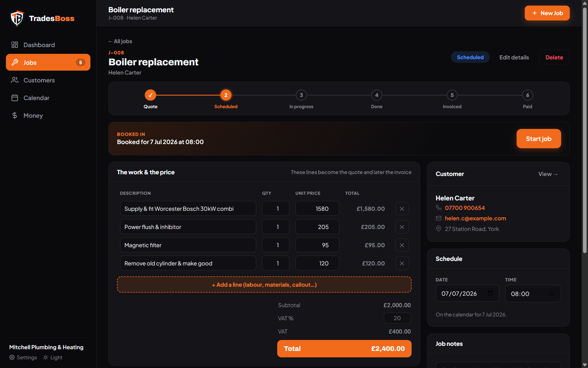Screen dimensions: 588x368
Task: Open the date picker calendar icon
Action: [490, 293]
